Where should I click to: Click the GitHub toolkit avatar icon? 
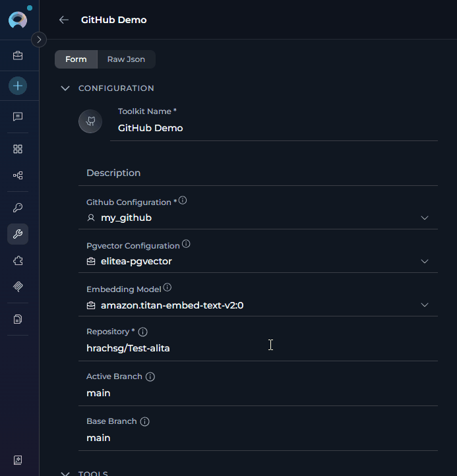pos(90,121)
